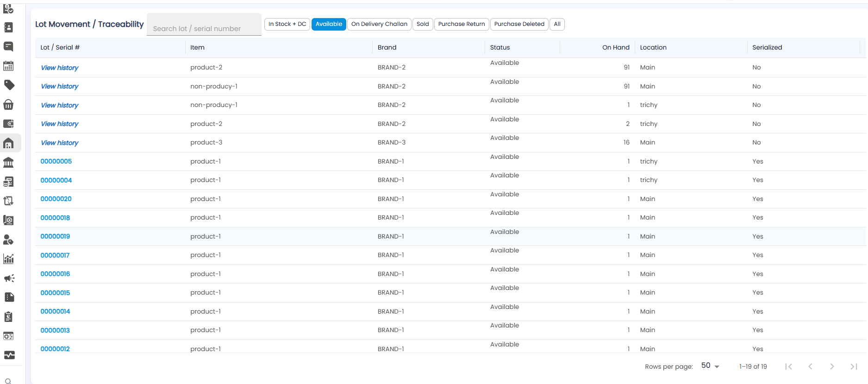The width and height of the screenshot is (868, 384).
Task: Jump to the first page of results
Action: [x=788, y=366]
